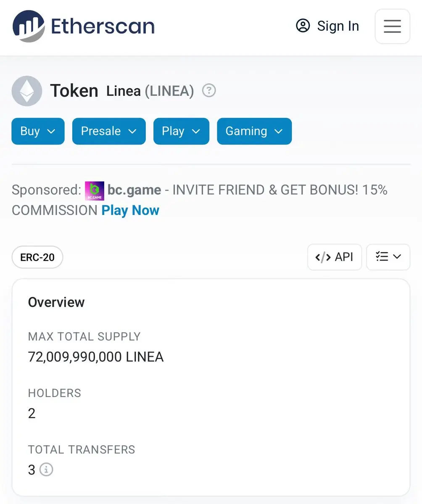Click the user profile icon beside Sign In
The image size is (422, 504).
click(x=303, y=26)
